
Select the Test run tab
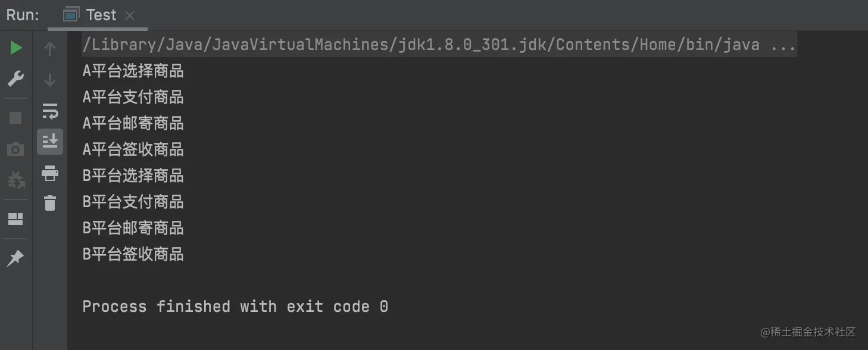99,15
